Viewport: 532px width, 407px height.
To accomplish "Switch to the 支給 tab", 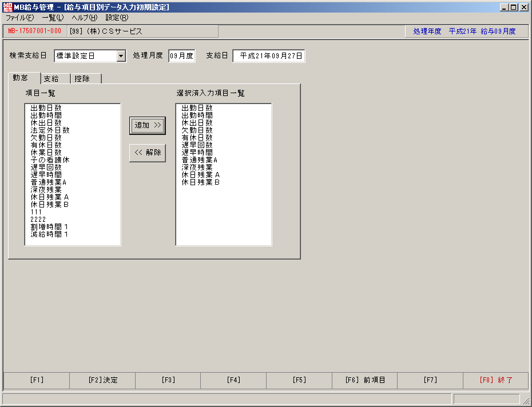I will pos(55,79).
